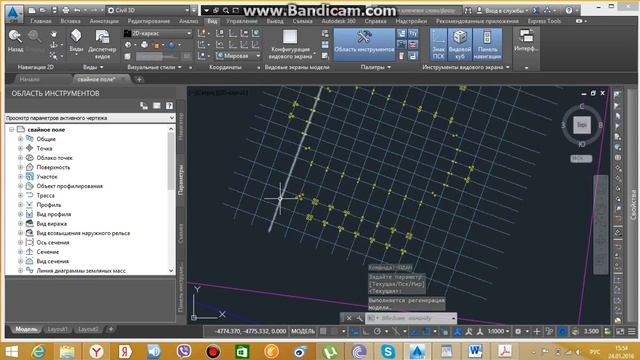Image resolution: width=640 pixels, height=360 pixels.
Task: Open Skype from the taskbar
Action: [x=387, y=351]
